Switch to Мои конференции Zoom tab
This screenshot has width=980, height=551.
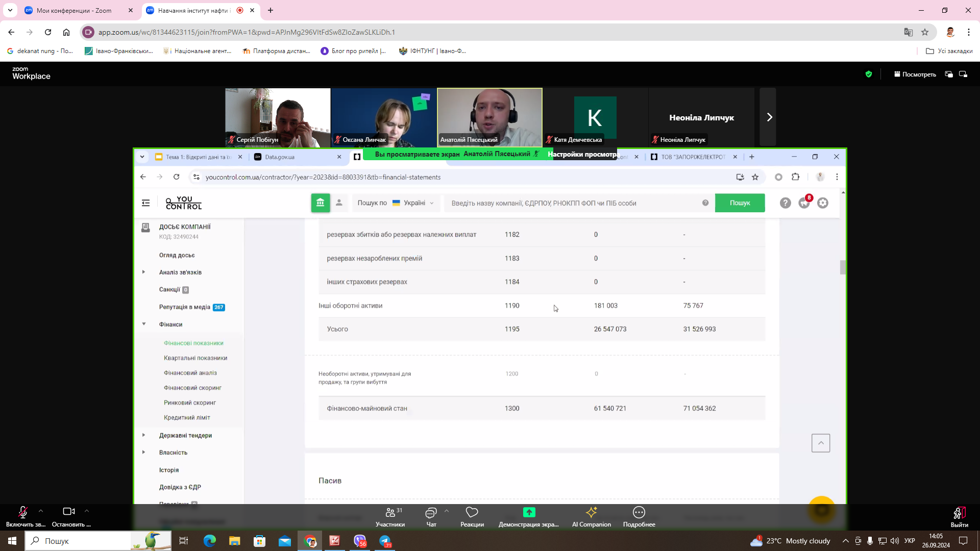point(74,10)
